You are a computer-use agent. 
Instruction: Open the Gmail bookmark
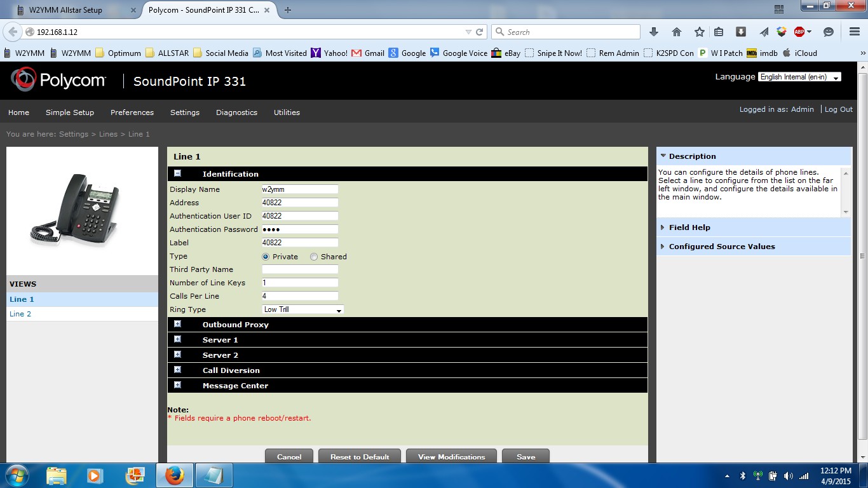pyautogui.click(x=368, y=53)
